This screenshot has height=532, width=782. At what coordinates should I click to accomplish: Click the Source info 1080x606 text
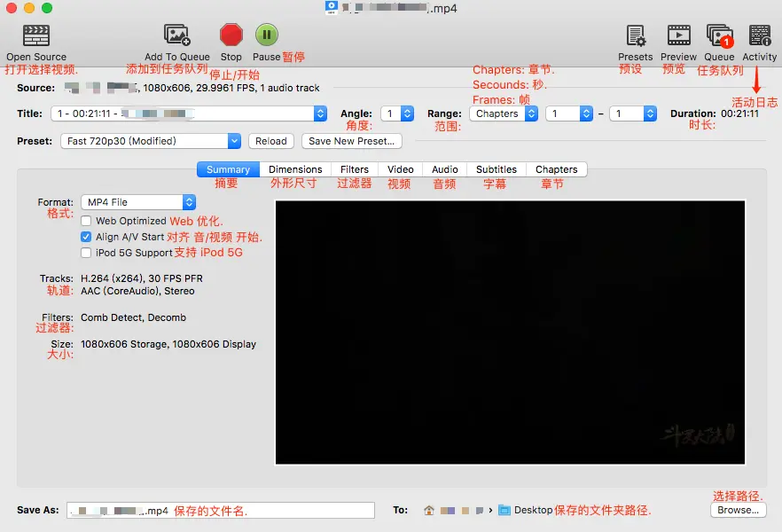231,88
